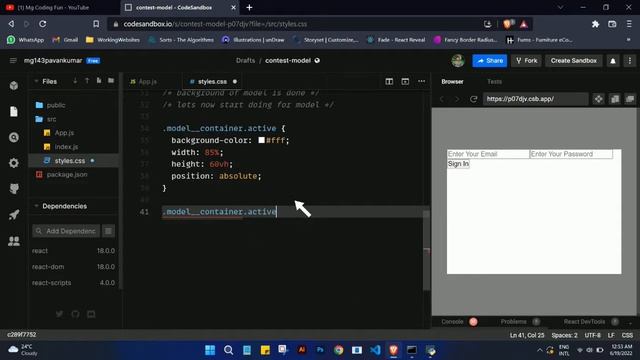Open the Problems panel
Viewport: 640px width, 360px height.
click(513, 322)
